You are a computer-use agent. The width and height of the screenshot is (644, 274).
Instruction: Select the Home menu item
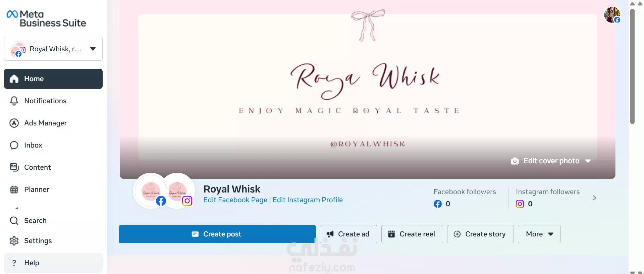click(53, 79)
